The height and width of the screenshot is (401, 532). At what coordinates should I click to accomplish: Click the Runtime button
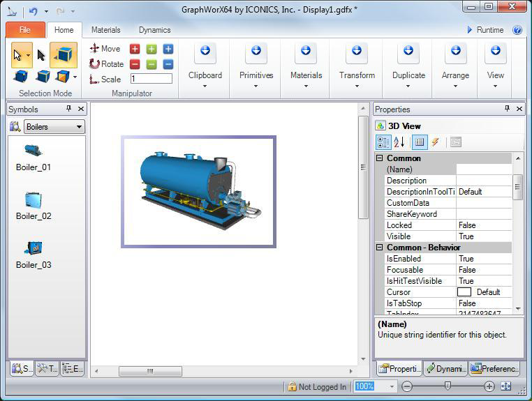[485, 30]
